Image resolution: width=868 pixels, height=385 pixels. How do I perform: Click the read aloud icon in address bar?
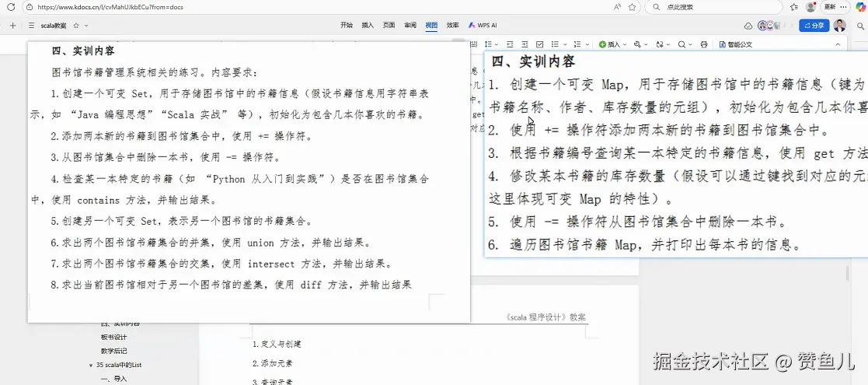tap(617, 7)
